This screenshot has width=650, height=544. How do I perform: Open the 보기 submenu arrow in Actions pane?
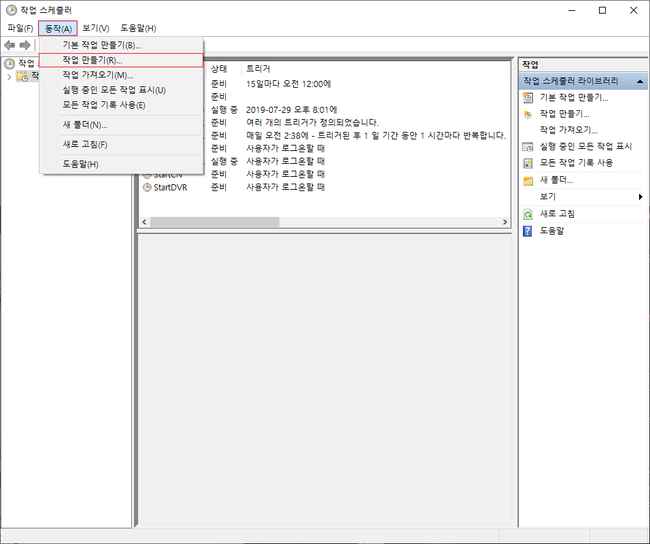coord(640,197)
